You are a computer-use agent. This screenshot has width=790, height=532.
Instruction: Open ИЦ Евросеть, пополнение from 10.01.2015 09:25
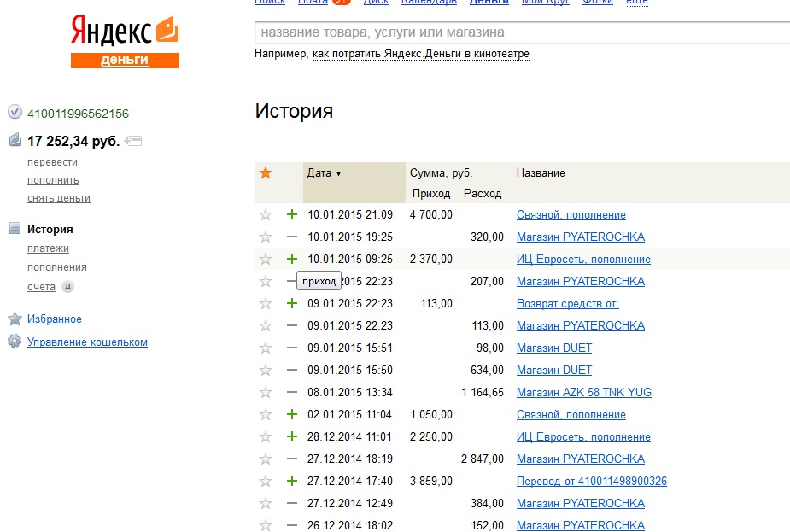(x=583, y=259)
